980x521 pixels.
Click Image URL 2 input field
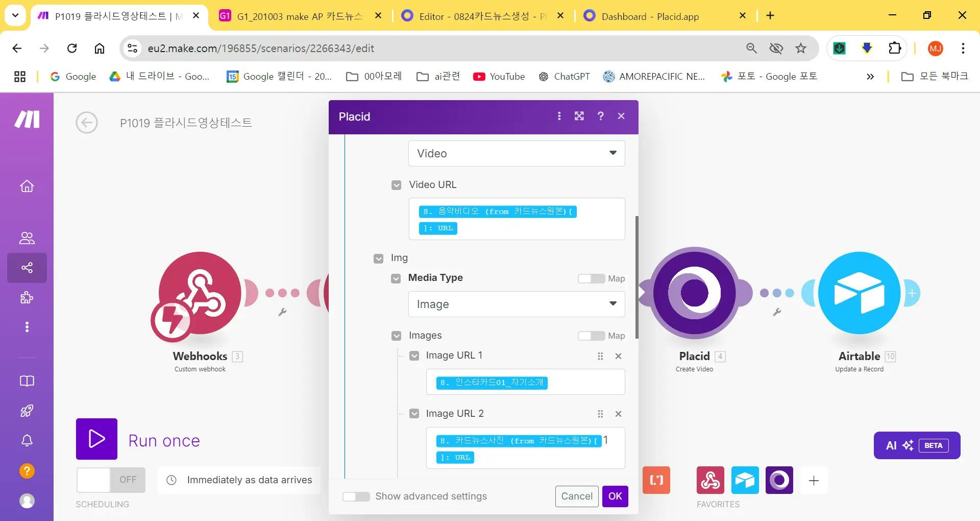[x=526, y=448]
